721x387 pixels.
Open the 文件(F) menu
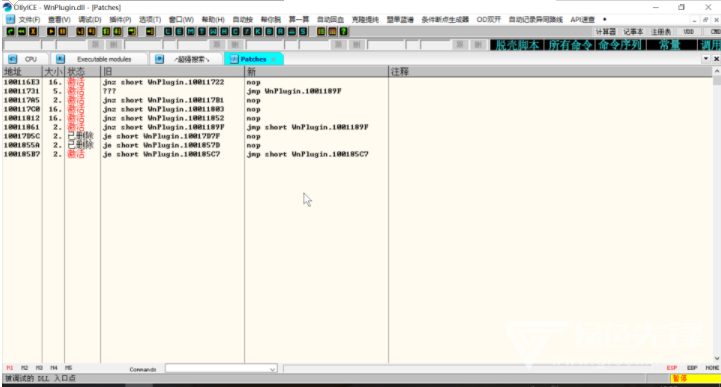click(x=29, y=20)
